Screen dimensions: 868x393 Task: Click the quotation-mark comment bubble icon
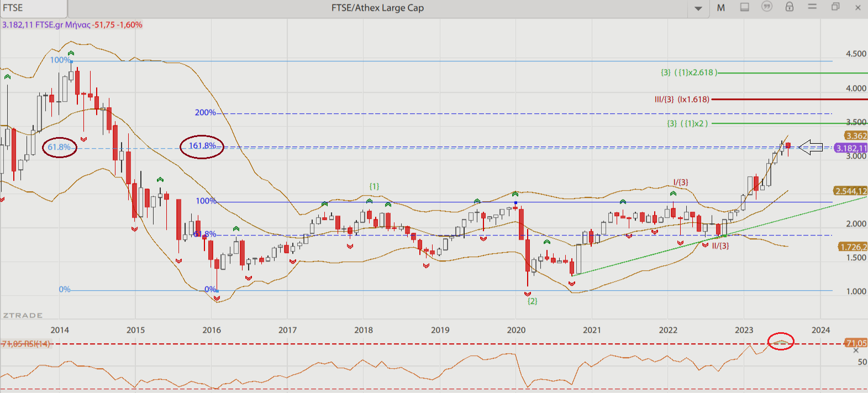coord(767,7)
